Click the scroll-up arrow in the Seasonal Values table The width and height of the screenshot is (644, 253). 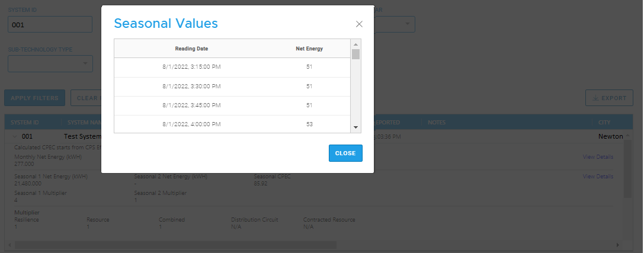coord(356,44)
